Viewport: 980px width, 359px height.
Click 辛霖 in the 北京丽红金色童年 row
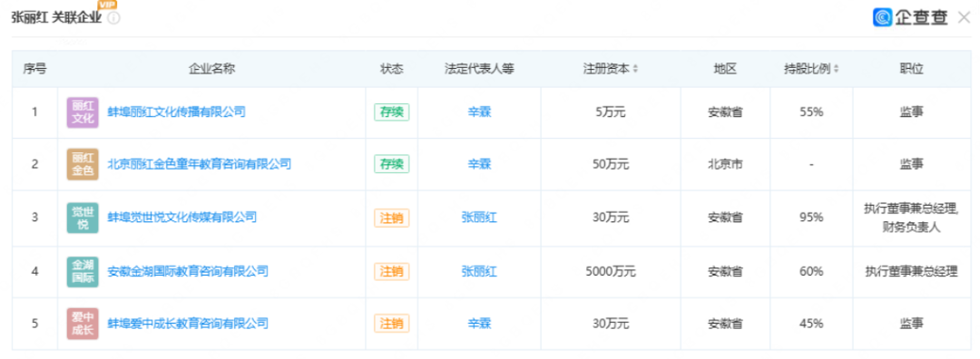click(x=479, y=164)
